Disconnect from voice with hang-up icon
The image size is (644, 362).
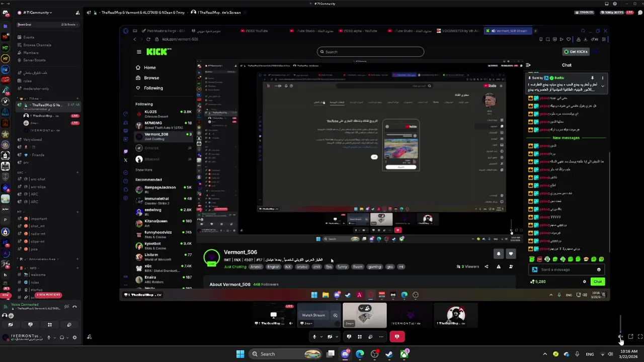(74, 307)
